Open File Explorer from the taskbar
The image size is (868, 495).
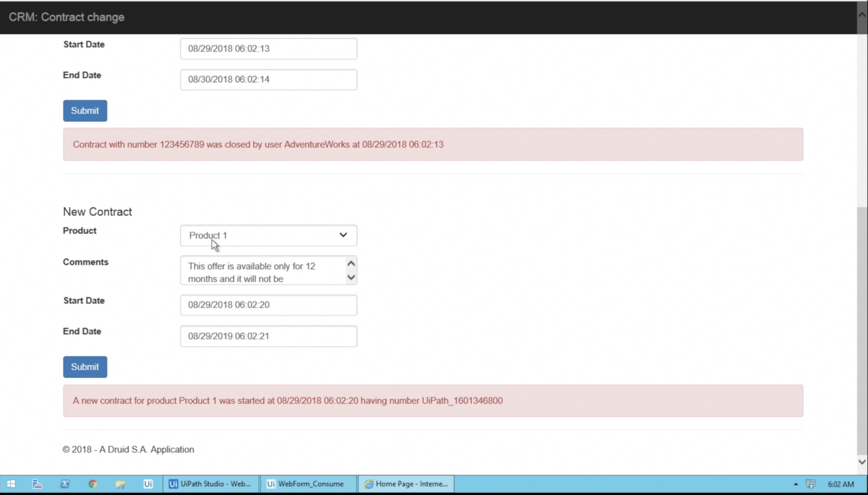tap(120, 483)
